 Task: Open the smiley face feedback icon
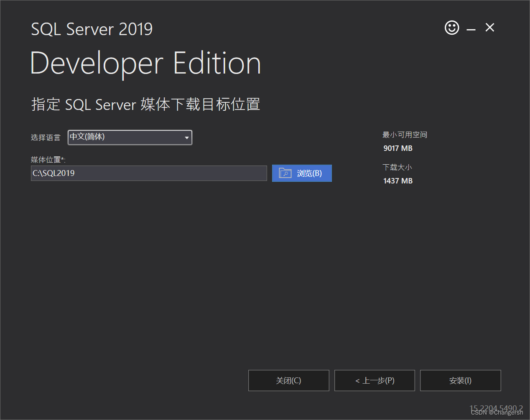[451, 28]
